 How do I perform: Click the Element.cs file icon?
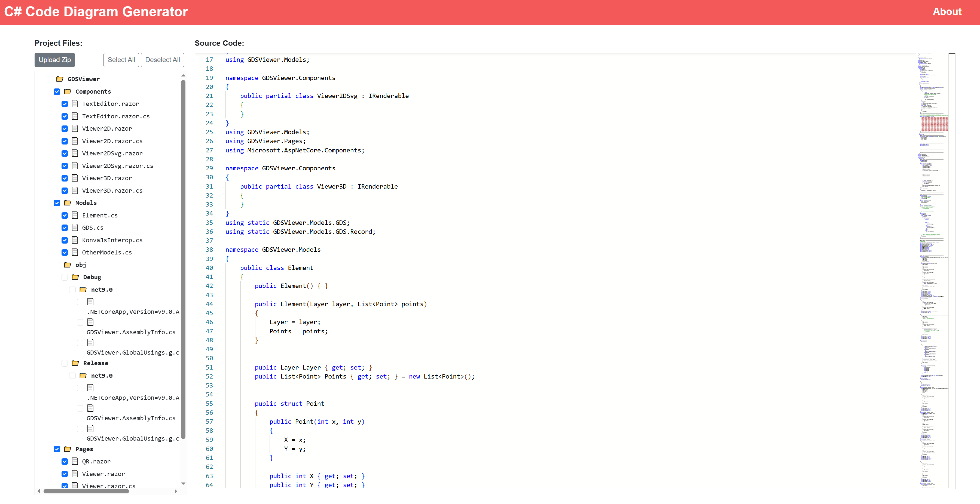pos(75,215)
